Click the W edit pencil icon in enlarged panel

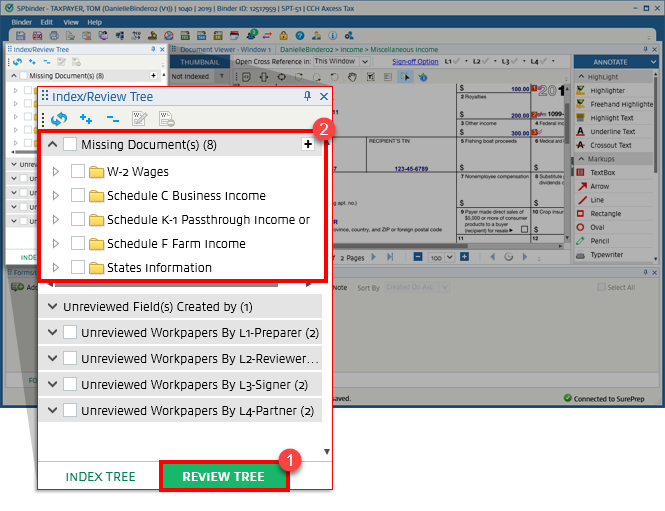pyautogui.click(x=139, y=119)
